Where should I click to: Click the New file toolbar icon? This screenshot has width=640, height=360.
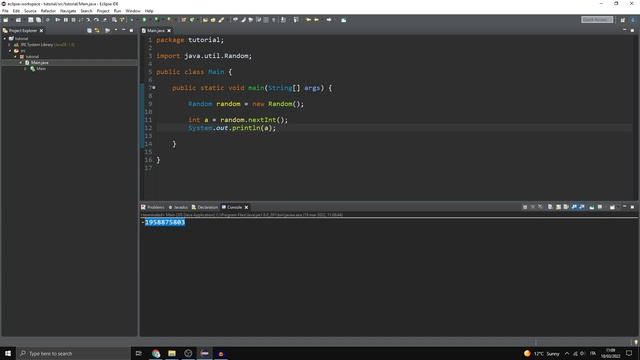tap(6, 20)
